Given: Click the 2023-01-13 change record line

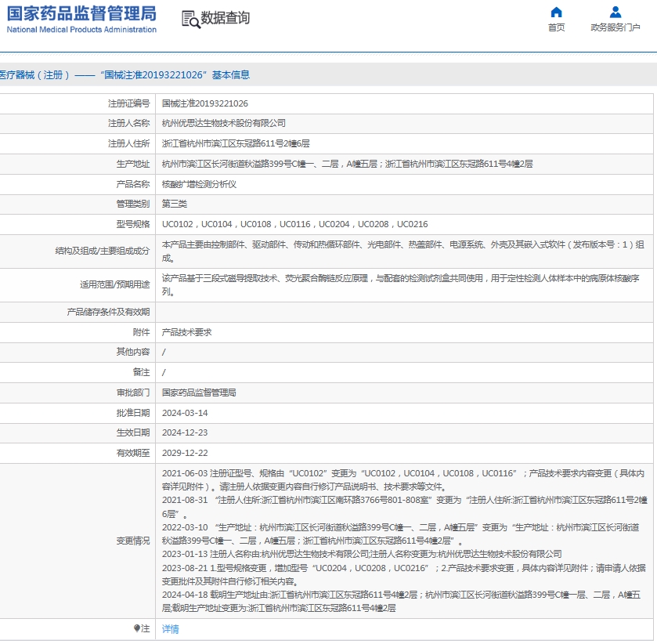Looking at the screenshot, I should tap(362, 554).
